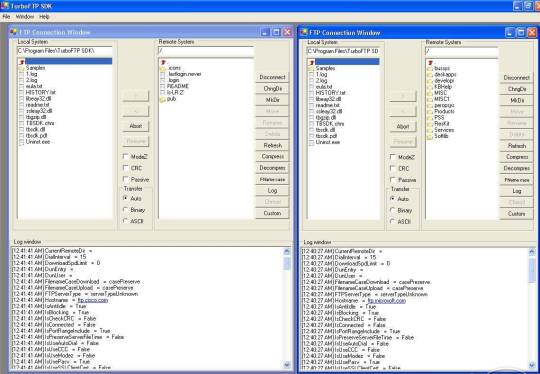Click the microsoft window's remote path field

[462, 51]
